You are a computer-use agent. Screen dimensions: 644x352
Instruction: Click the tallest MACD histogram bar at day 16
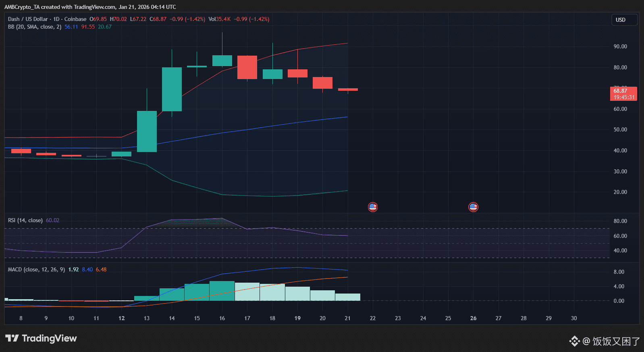tap(222, 291)
